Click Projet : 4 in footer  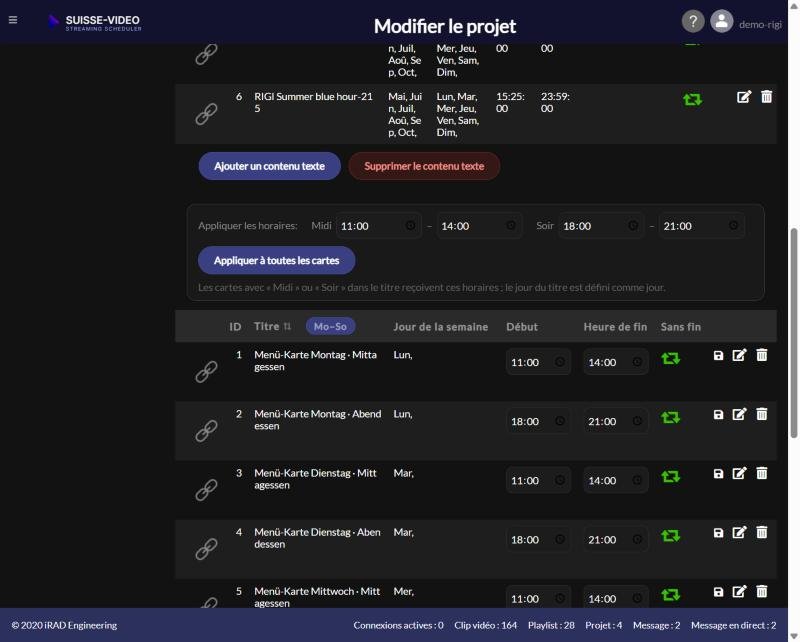(604, 625)
